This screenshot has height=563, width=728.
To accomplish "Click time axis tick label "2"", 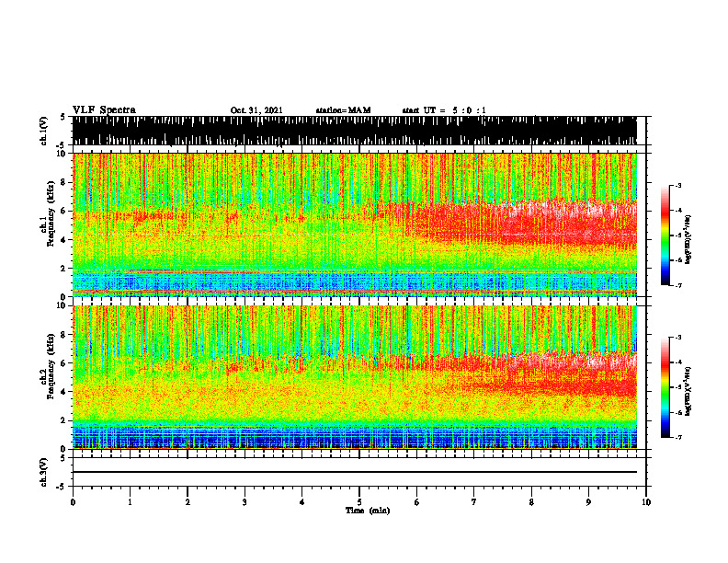I will coord(188,502).
